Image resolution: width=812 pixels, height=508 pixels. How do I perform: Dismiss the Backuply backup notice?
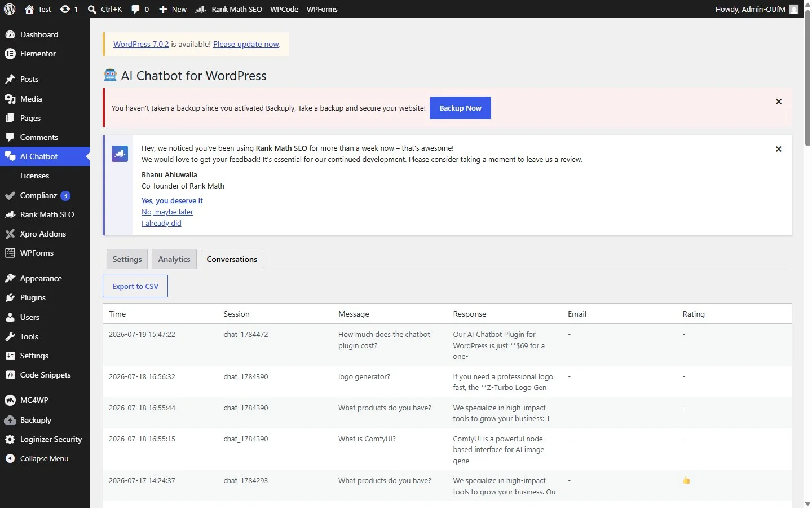pos(779,102)
